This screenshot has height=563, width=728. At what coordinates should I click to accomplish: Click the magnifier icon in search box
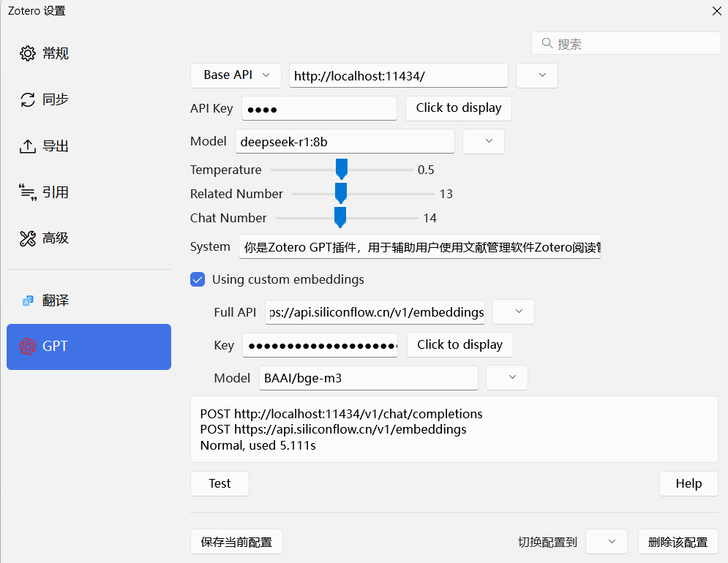pyautogui.click(x=547, y=43)
